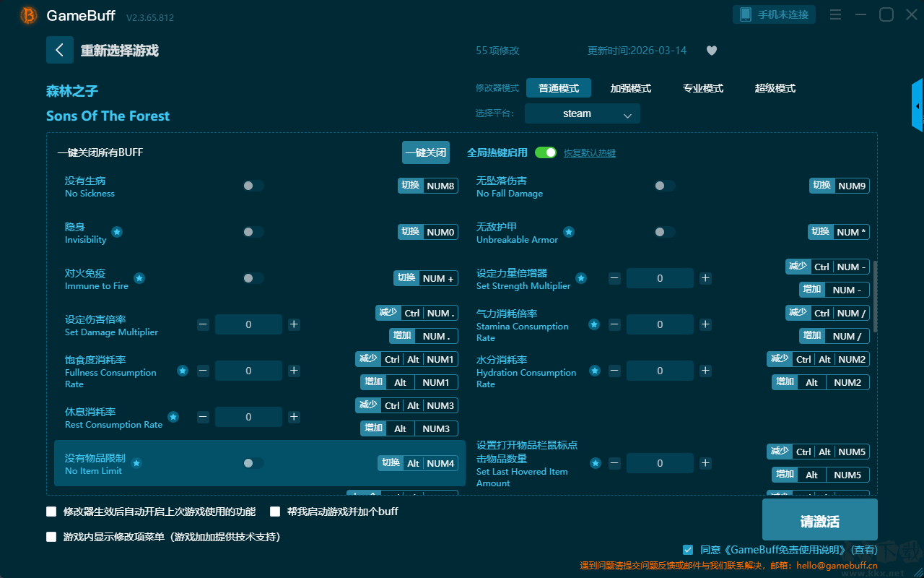Click star icon next to Rest Consumption Rate
The image size is (924, 578).
173,417
